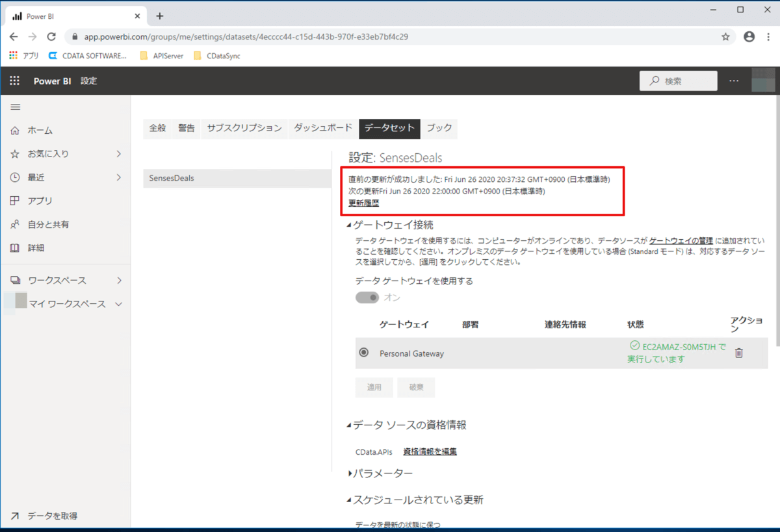Image resolution: width=780 pixels, height=532 pixels.
Task: Delete the Personal Gateway with trash icon
Action: [738, 353]
